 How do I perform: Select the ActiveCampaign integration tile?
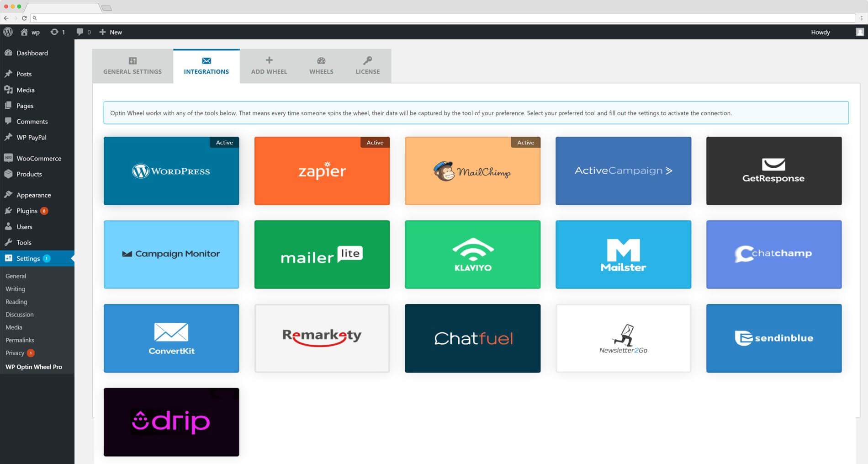(623, 171)
